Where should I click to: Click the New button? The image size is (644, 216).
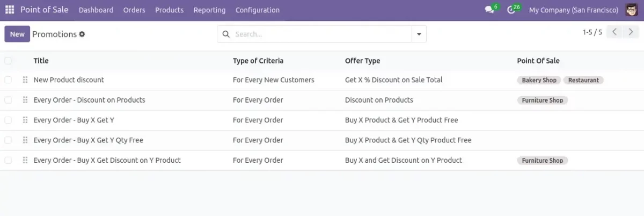[x=17, y=34]
